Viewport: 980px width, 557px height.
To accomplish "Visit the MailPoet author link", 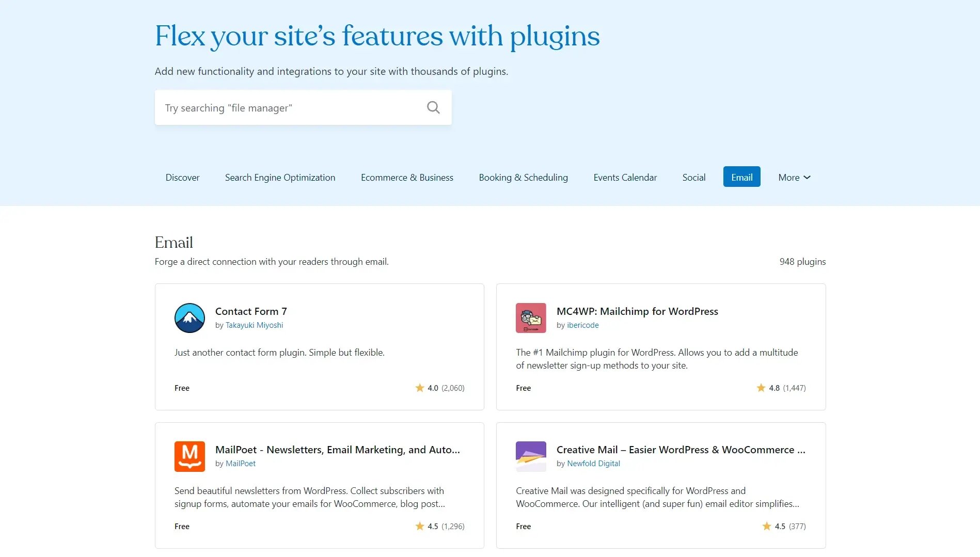I will [241, 464].
